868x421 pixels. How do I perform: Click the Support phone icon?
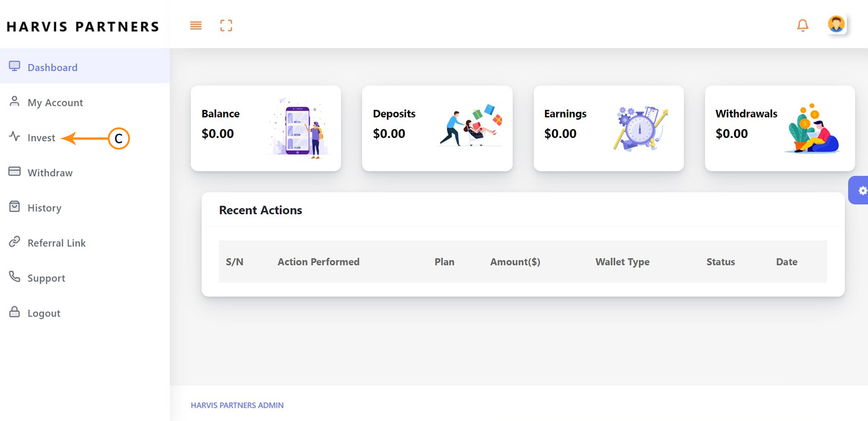(15, 277)
